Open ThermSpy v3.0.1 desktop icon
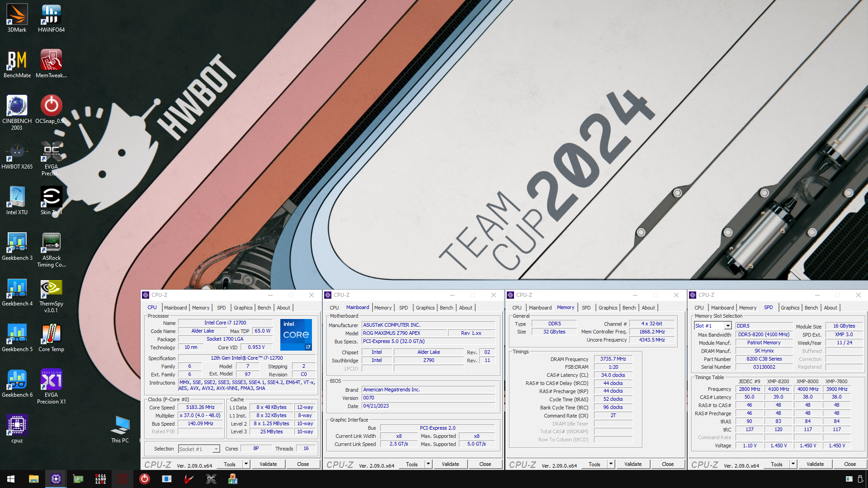This screenshot has height=488, width=868. click(51, 295)
